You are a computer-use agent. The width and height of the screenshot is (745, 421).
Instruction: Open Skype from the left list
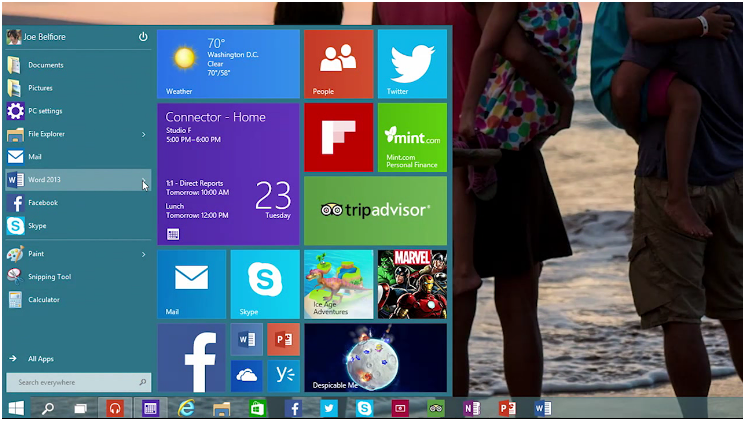tap(78, 226)
